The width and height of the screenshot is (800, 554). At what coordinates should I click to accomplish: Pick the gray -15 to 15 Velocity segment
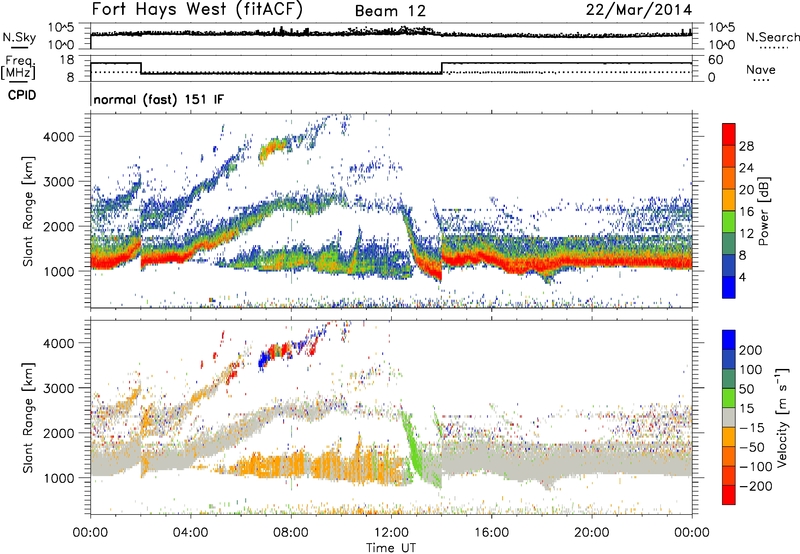pyautogui.click(x=729, y=417)
